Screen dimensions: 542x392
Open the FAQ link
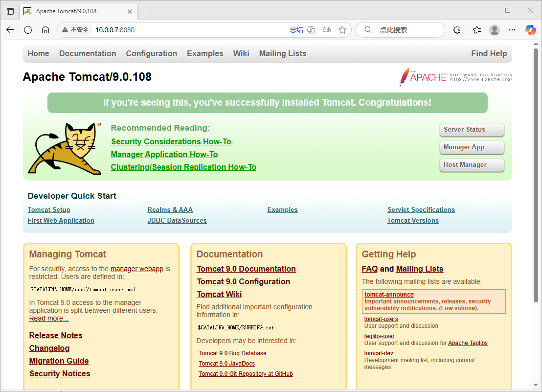[x=369, y=269]
